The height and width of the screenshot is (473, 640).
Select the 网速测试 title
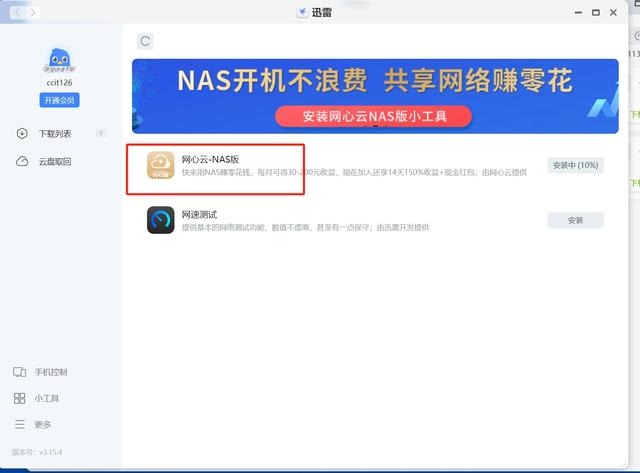click(x=199, y=214)
